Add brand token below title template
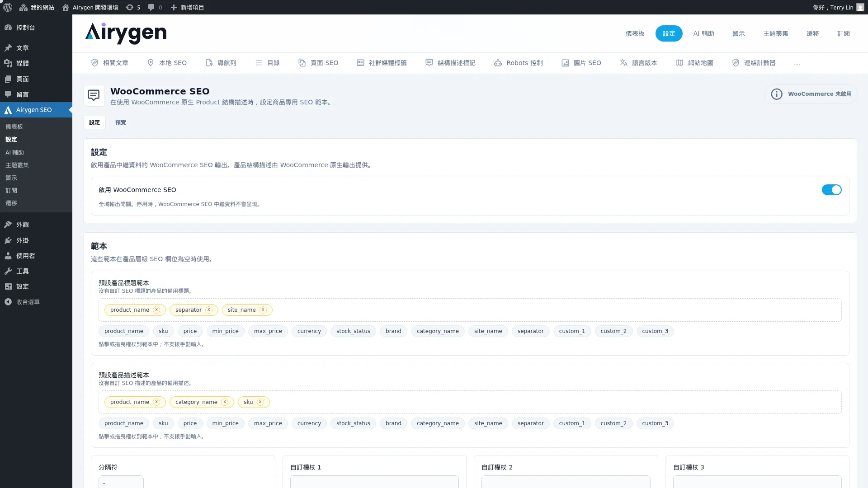868x488 pixels. click(x=393, y=331)
